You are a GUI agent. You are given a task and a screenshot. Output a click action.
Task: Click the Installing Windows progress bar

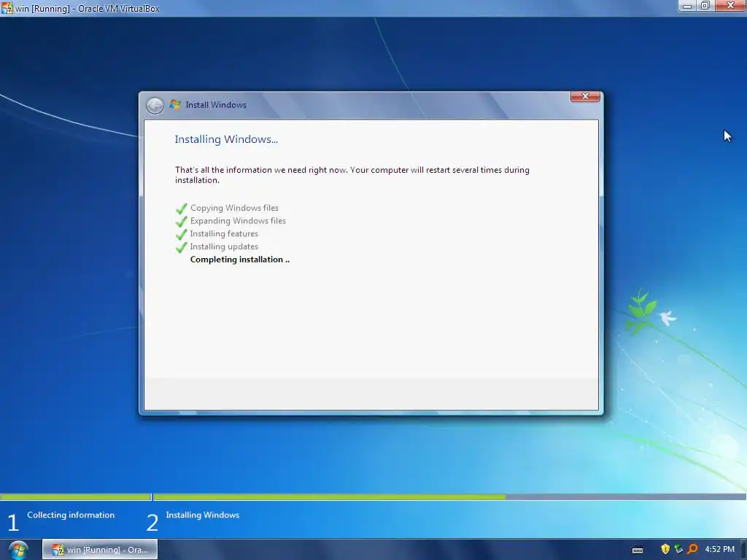click(449, 497)
